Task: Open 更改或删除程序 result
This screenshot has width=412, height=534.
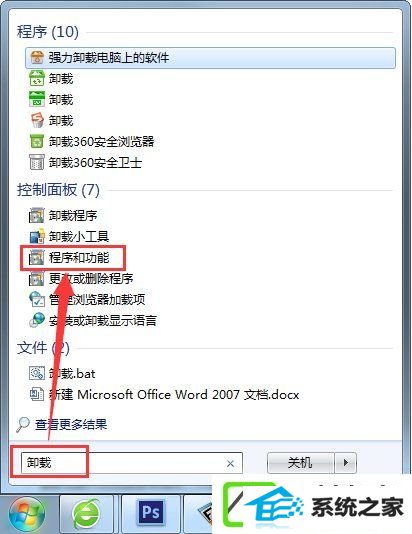Action: tap(81, 279)
